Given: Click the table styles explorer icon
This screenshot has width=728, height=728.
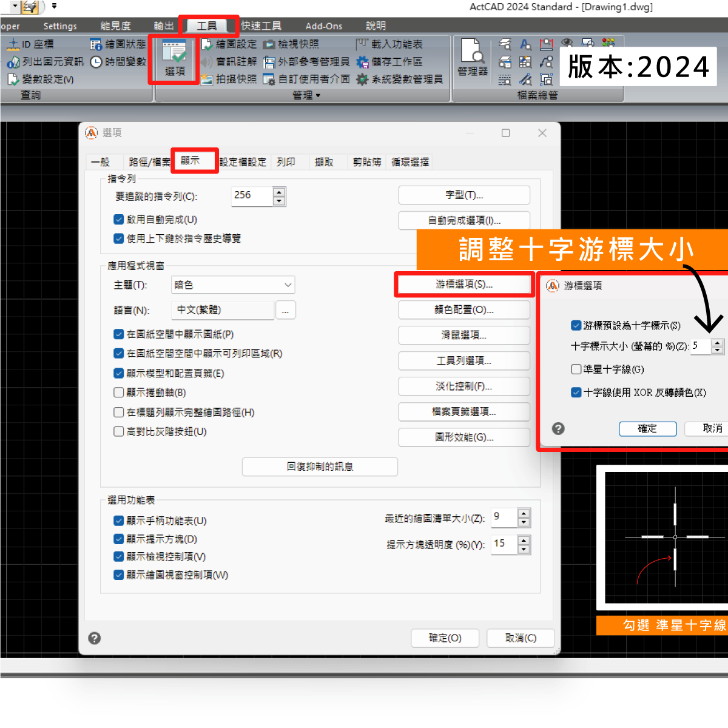Looking at the screenshot, I should click(x=525, y=62).
